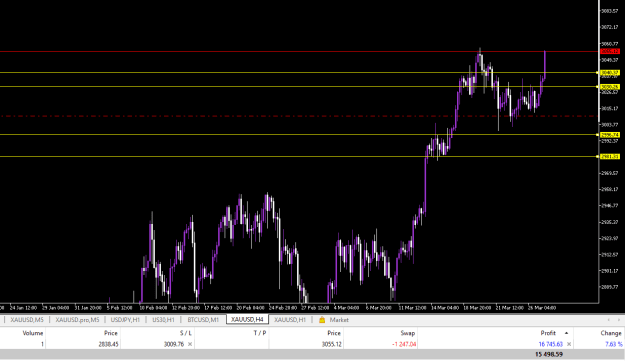
Task: Remove the stop loss with the S/L cross
Action: (x=190, y=344)
